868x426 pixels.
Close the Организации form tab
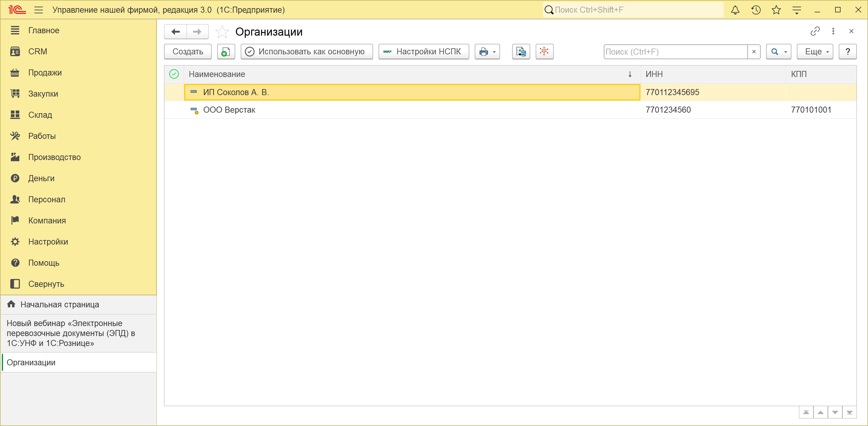point(851,31)
